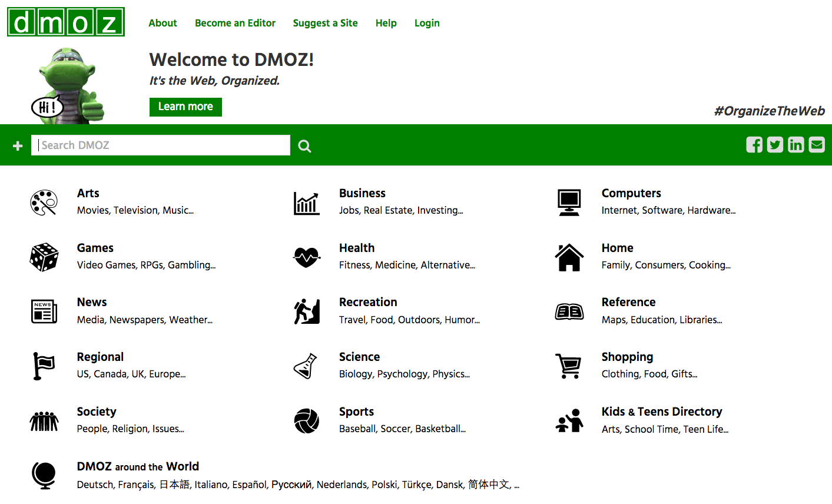Click the Games dice icon
This screenshot has height=504, width=832.
44,257
